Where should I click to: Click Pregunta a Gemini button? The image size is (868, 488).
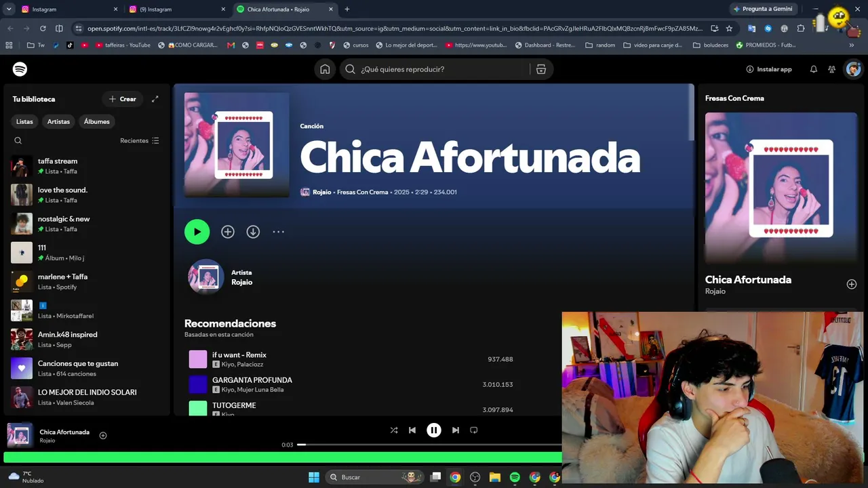click(x=763, y=9)
